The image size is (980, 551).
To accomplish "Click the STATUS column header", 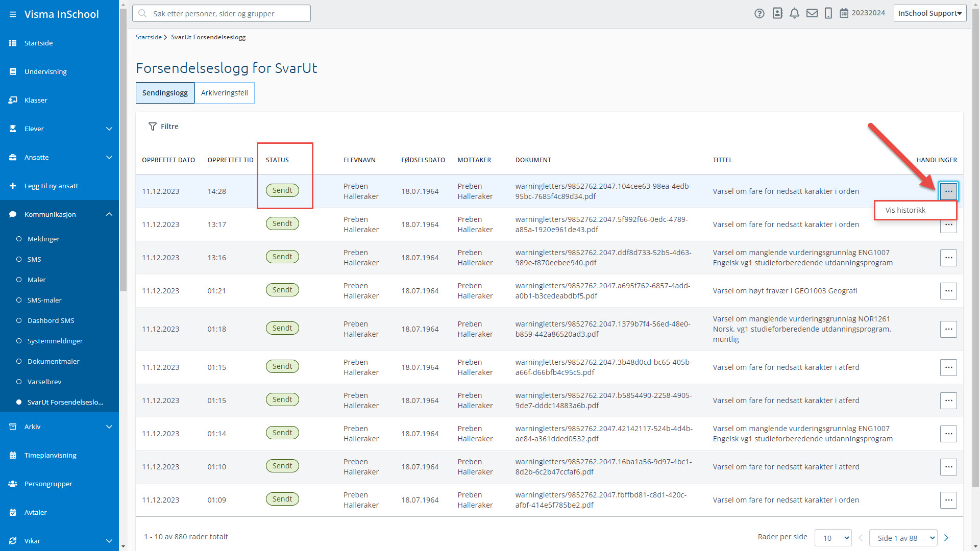I will (x=277, y=160).
